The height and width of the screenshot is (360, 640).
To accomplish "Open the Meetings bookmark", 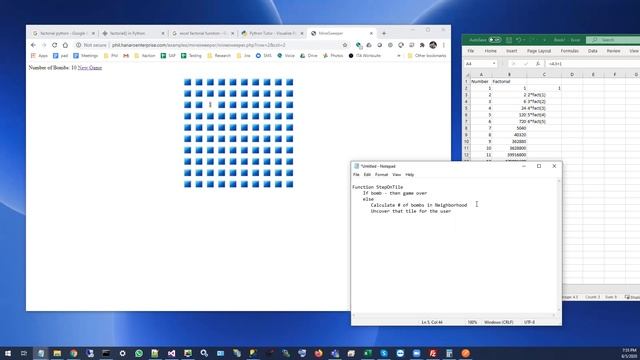I will point(86,56).
